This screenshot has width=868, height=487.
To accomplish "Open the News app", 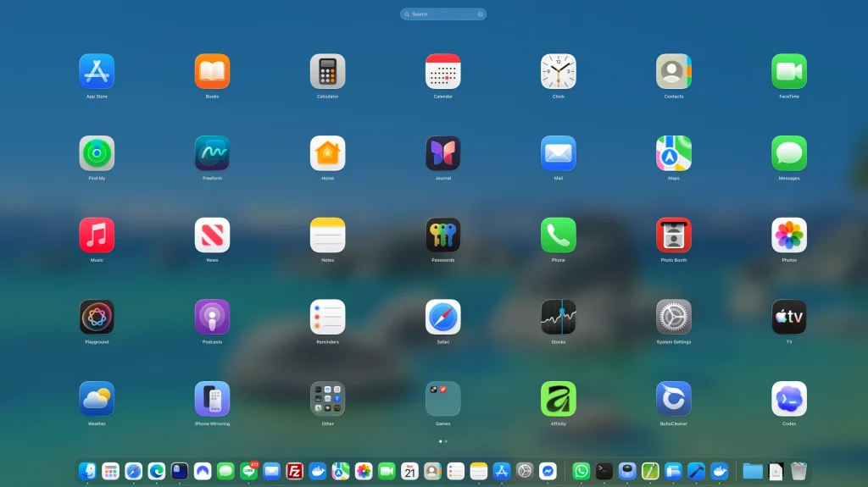I will click(x=212, y=235).
